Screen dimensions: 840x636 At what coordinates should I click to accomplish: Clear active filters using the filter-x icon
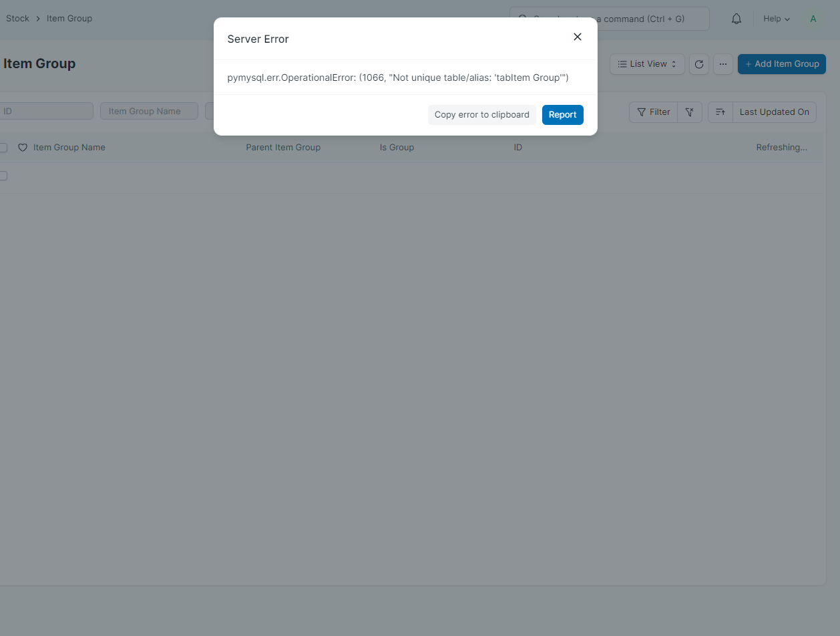point(690,112)
